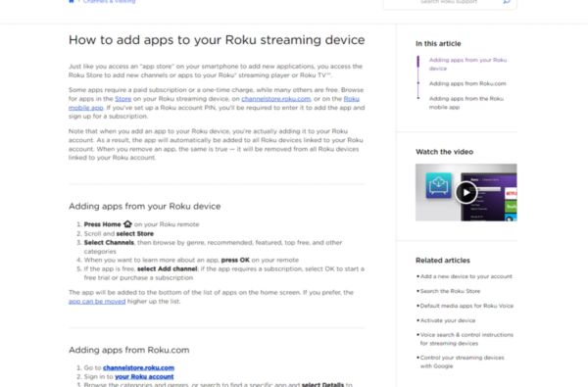This screenshot has height=387, width=588.
Task: Play the Watch the video clip
Action: coord(465,192)
